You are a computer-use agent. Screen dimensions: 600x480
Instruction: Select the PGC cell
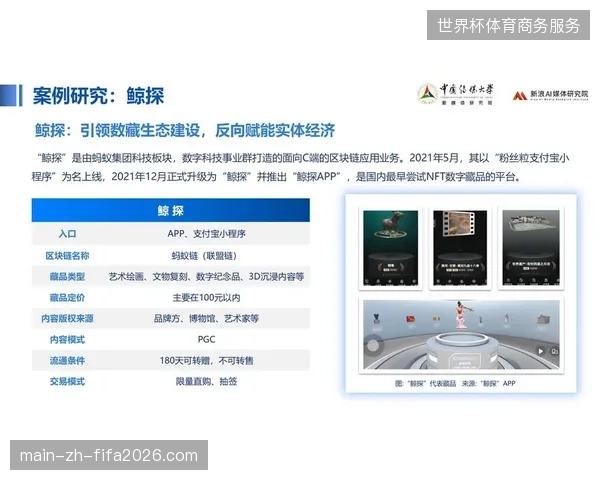point(206,340)
